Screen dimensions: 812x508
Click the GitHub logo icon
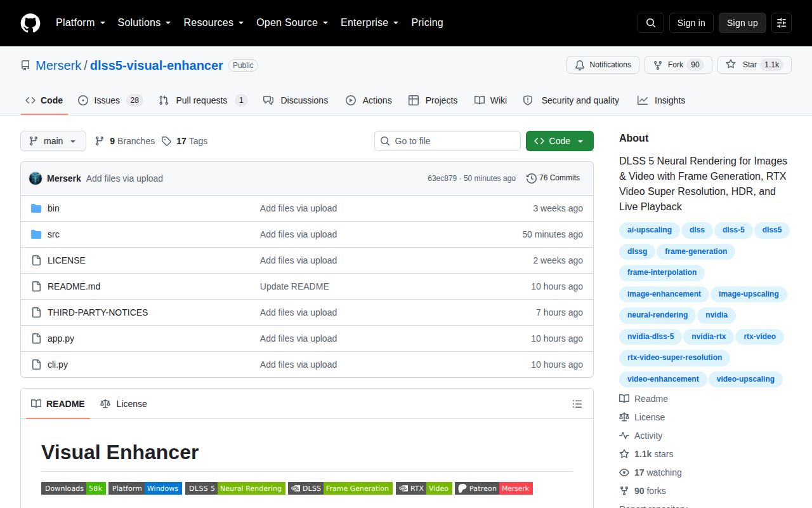point(30,23)
